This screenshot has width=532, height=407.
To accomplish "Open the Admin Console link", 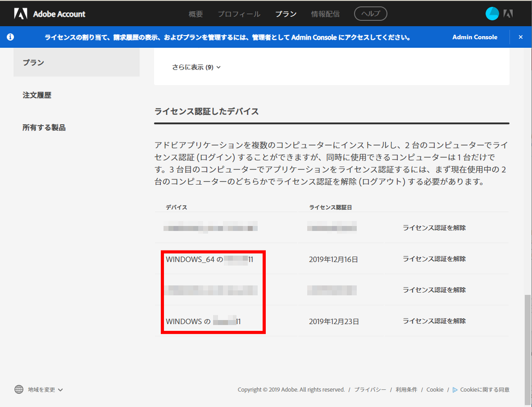I will pos(474,37).
